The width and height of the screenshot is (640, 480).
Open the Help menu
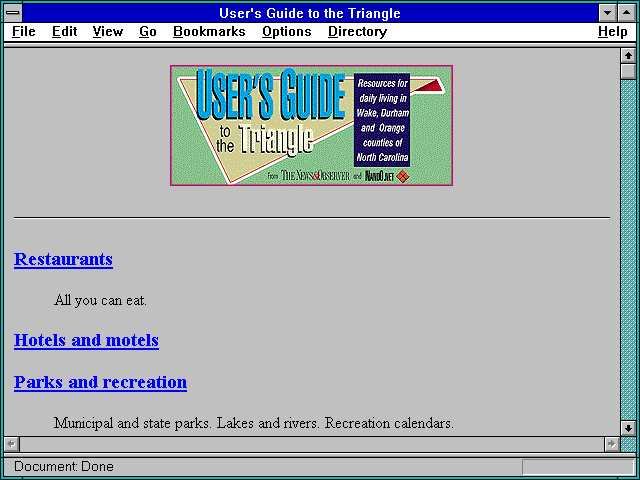(612, 32)
